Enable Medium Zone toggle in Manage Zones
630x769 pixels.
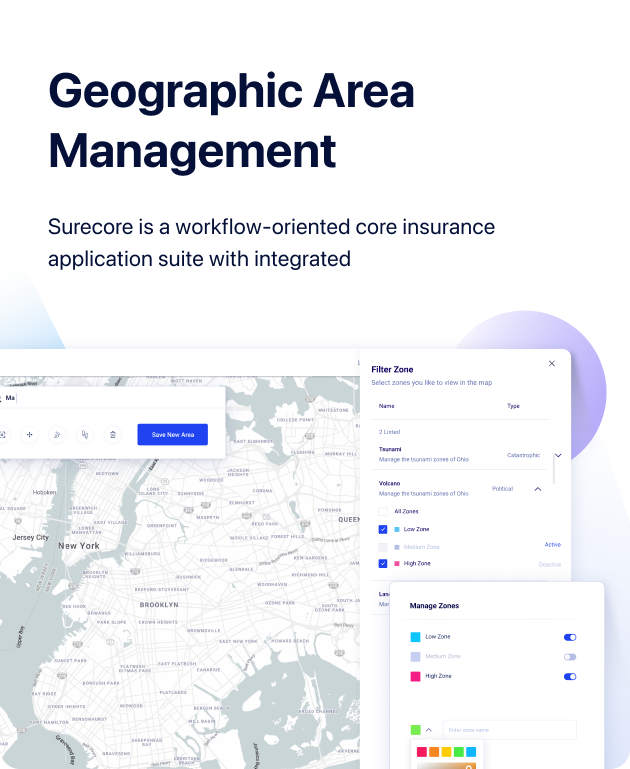pyautogui.click(x=570, y=657)
